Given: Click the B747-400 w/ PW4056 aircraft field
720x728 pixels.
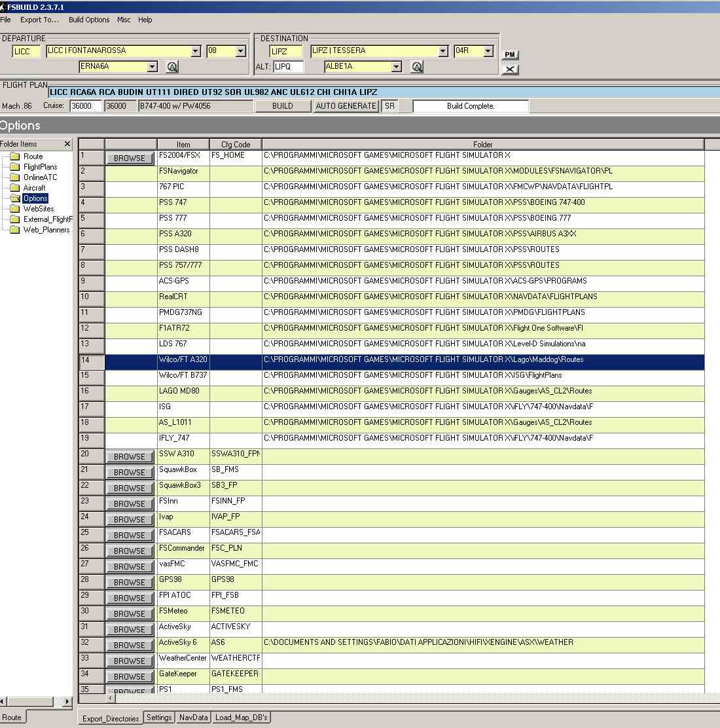Looking at the screenshot, I should pos(196,106).
